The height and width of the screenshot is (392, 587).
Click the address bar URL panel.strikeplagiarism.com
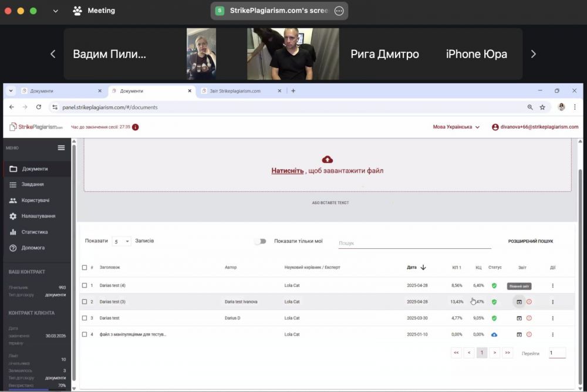pyautogui.click(x=110, y=107)
